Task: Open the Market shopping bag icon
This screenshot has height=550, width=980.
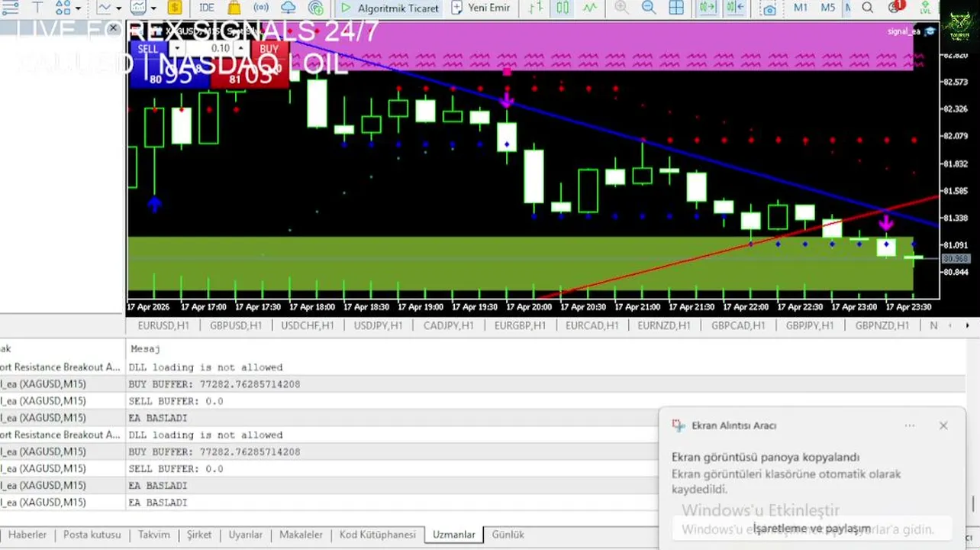Action: tap(234, 8)
